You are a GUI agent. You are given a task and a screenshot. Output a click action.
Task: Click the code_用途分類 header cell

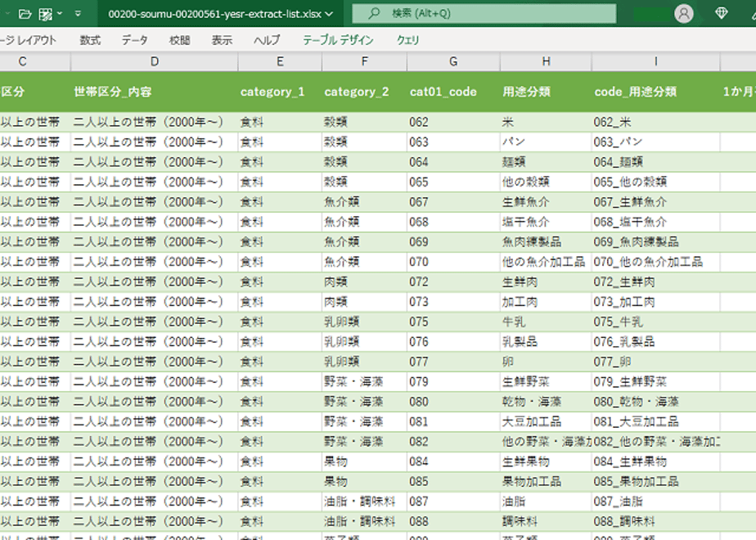pyautogui.click(x=655, y=92)
